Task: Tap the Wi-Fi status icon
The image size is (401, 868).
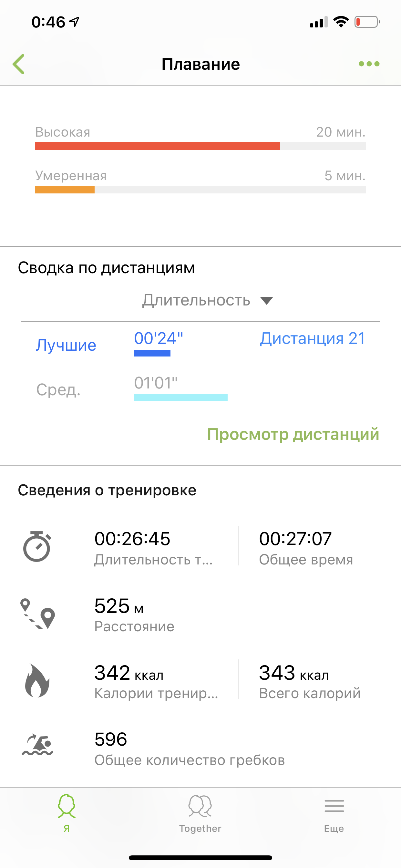Action: click(x=341, y=22)
